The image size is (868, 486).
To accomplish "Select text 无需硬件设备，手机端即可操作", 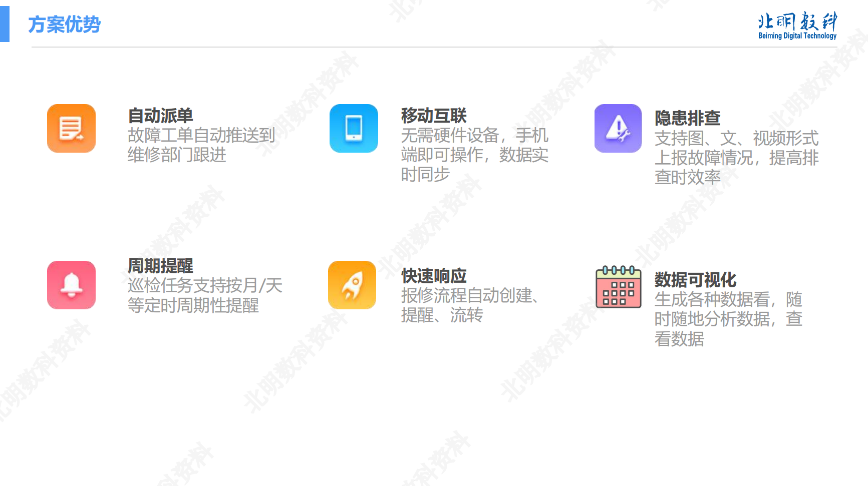I will pyautogui.click(x=474, y=145).
